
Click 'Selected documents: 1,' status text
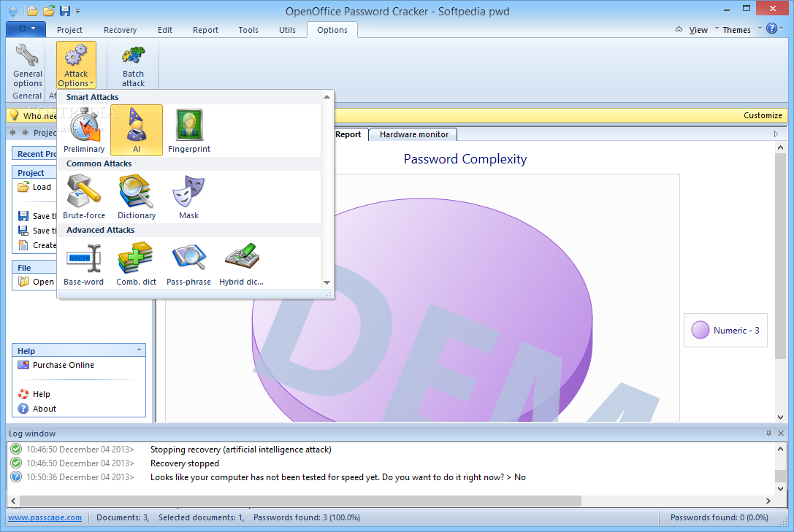[202, 517]
